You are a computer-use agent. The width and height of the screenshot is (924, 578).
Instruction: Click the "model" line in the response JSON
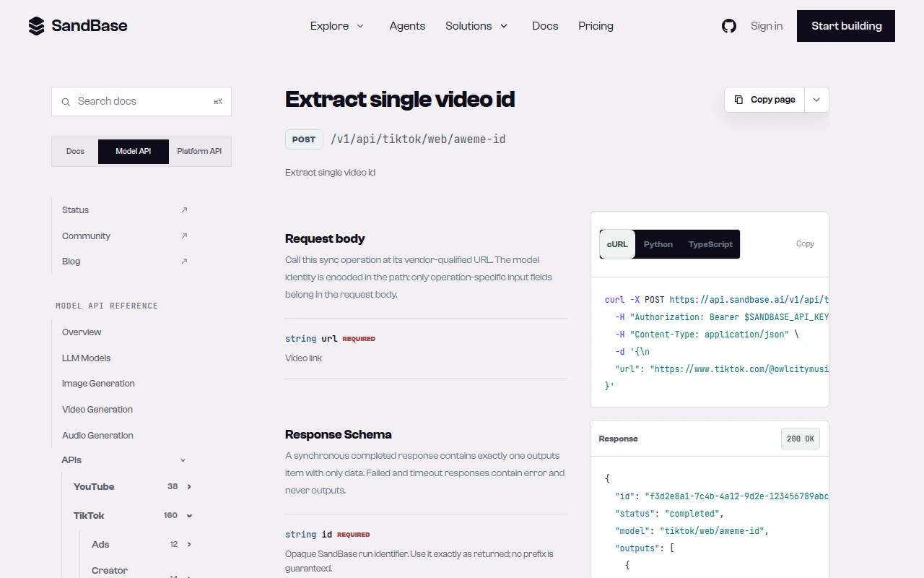[x=692, y=531]
